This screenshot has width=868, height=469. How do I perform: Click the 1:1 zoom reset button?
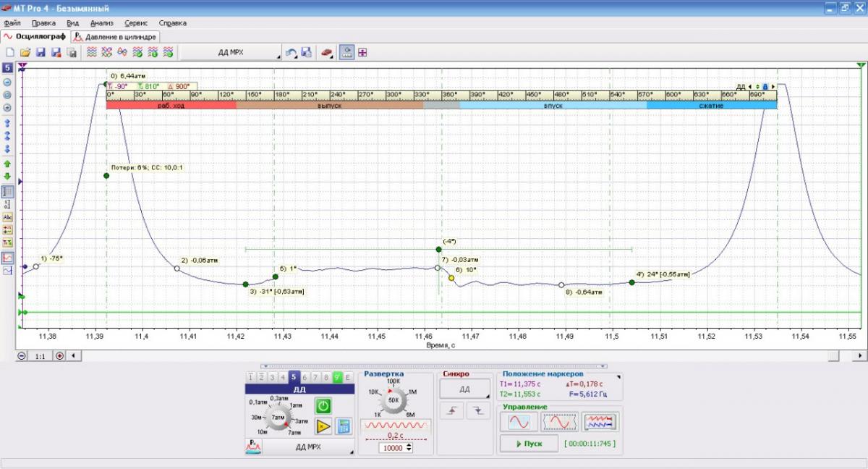point(41,355)
